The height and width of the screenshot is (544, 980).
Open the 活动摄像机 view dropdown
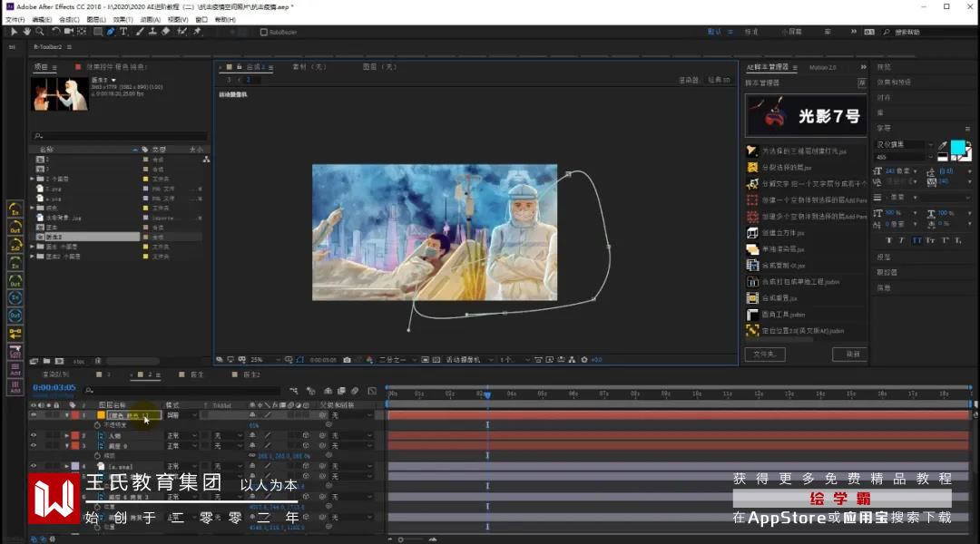469,360
